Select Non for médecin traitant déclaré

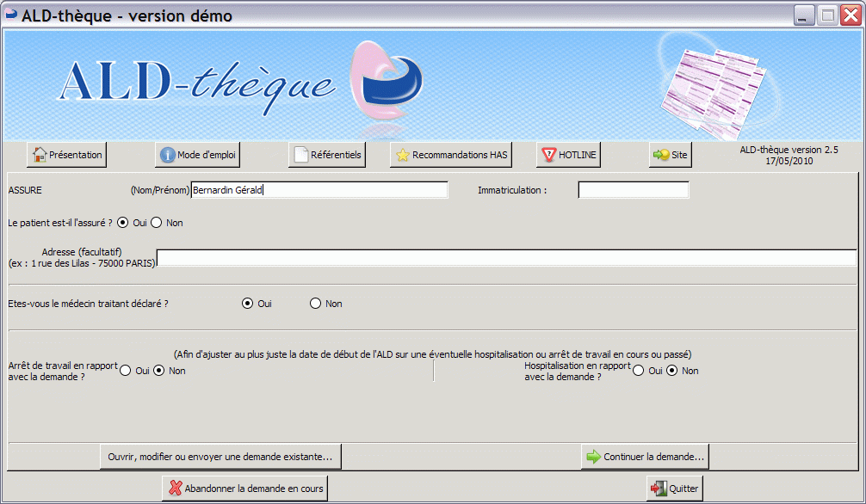click(315, 303)
